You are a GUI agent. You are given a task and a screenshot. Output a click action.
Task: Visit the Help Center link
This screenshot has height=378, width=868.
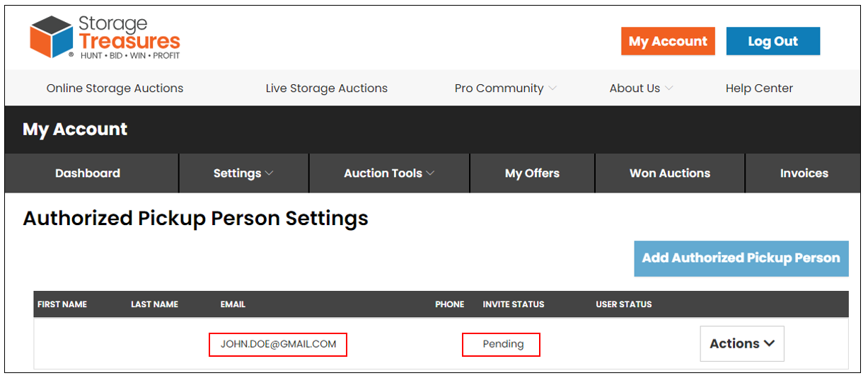coord(759,88)
